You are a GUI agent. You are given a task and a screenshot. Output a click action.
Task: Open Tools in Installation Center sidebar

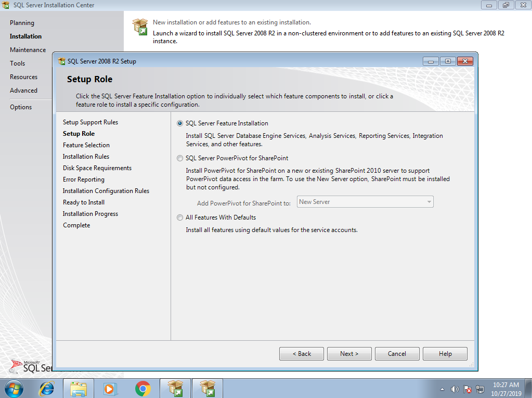[17, 63]
